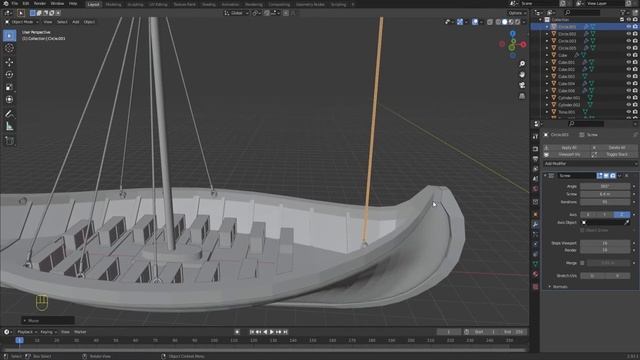Viewport: 640px width, 360px height.
Task: Open the Add Modifier dropdown
Action: click(x=590, y=164)
